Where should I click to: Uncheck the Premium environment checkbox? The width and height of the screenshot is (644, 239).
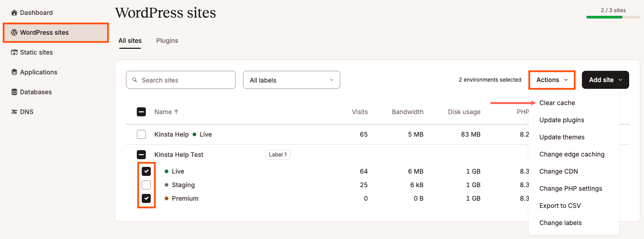(x=146, y=198)
